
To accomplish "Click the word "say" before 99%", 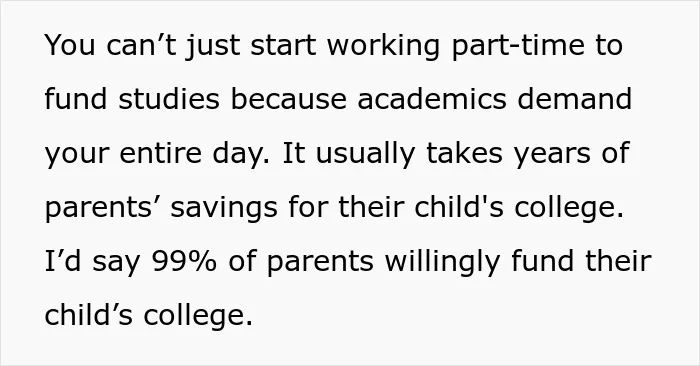I will click(x=116, y=263).
